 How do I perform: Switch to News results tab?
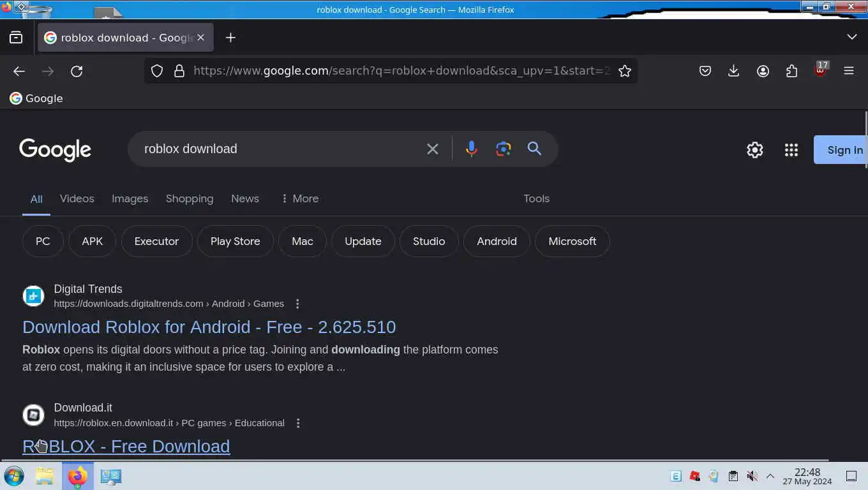click(245, 198)
